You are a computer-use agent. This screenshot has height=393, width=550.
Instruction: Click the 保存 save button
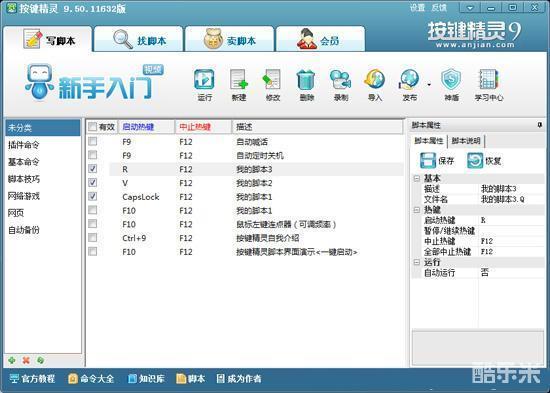(437, 161)
